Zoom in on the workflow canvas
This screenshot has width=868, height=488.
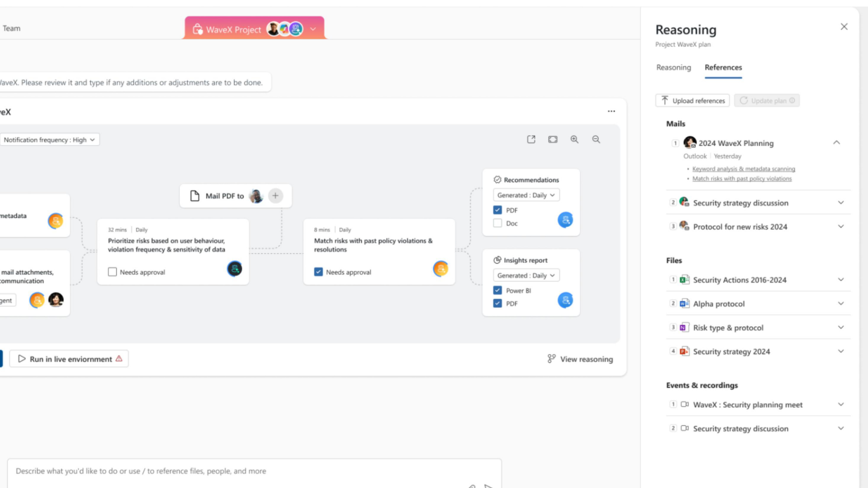point(575,139)
